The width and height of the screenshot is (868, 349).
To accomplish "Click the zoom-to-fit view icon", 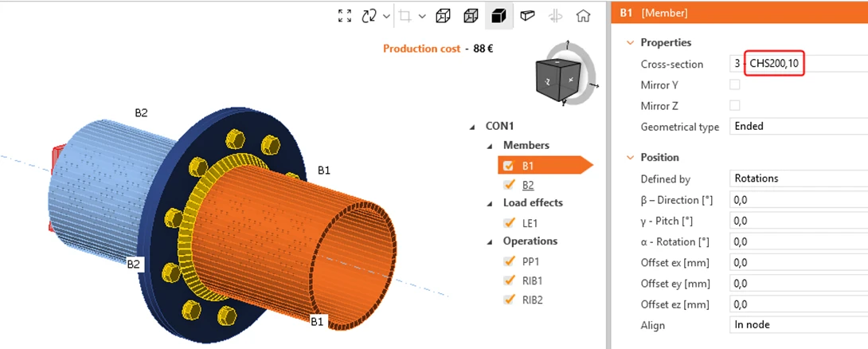I will click(344, 15).
